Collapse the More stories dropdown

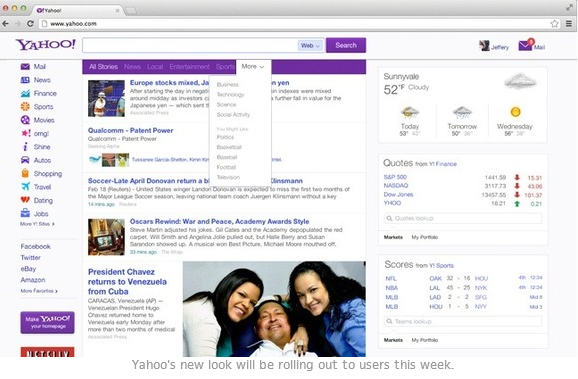pyautogui.click(x=253, y=67)
